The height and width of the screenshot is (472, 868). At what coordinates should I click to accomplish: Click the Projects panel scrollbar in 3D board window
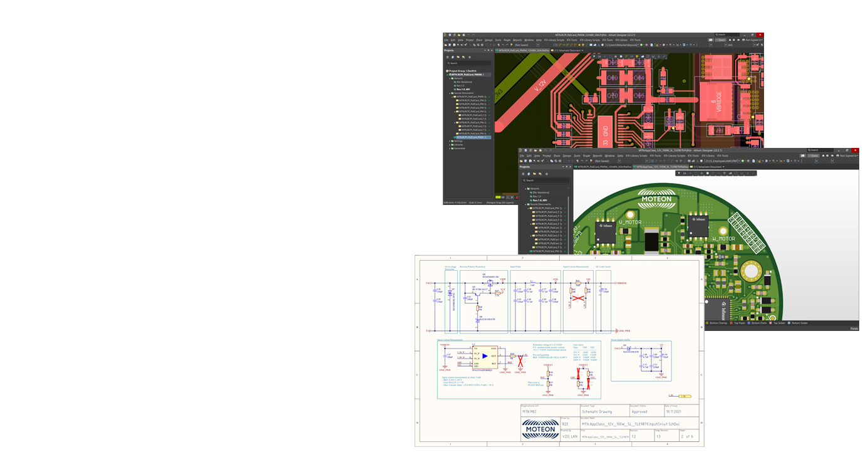(569, 226)
